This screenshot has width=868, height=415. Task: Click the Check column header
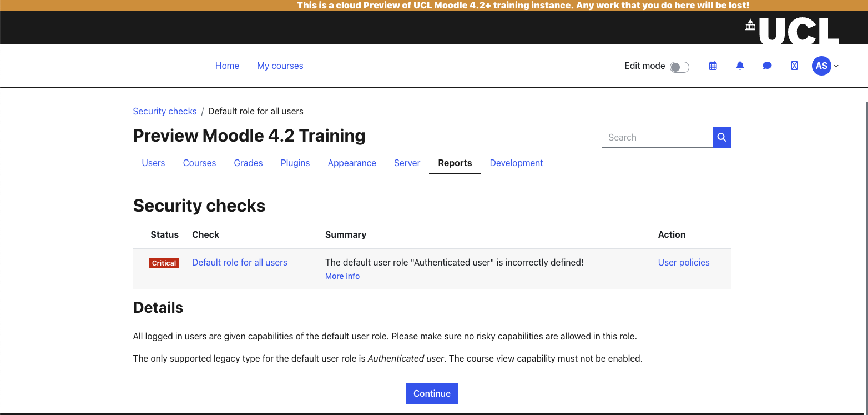(x=205, y=234)
